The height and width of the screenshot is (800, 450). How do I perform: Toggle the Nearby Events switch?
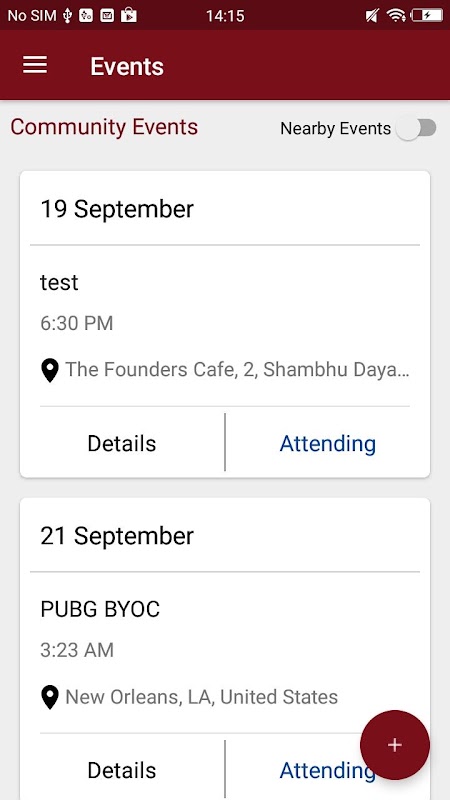(x=417, y=129)
